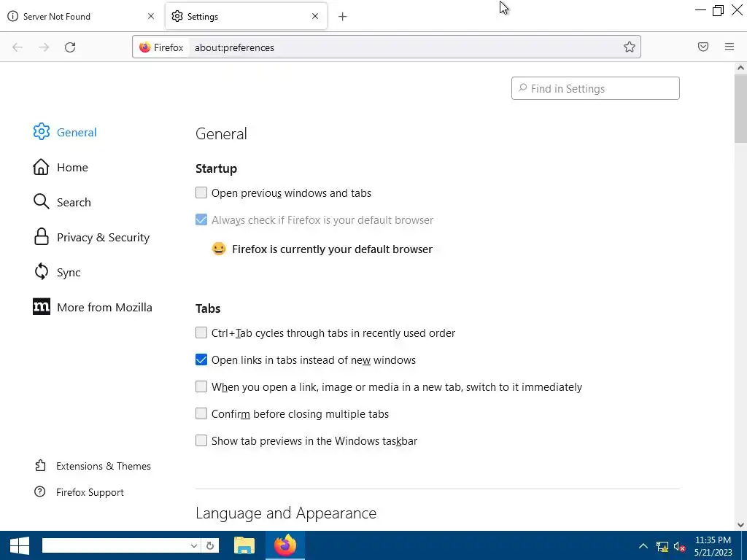Click the Language and Appearance heading
747x560 pixels.
(286, 513)
